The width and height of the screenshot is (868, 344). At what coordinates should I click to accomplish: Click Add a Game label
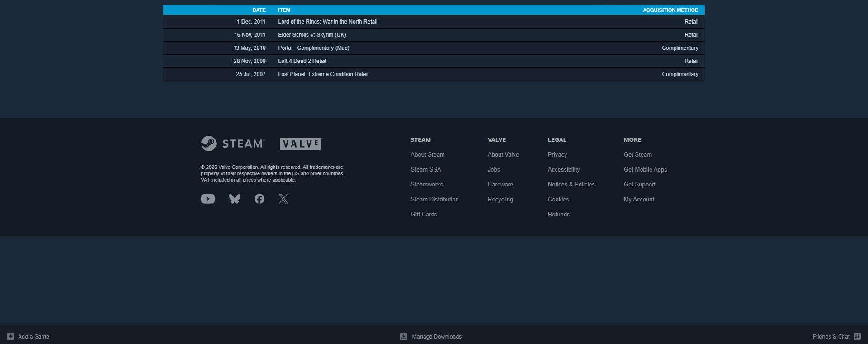tap(33, 337)
